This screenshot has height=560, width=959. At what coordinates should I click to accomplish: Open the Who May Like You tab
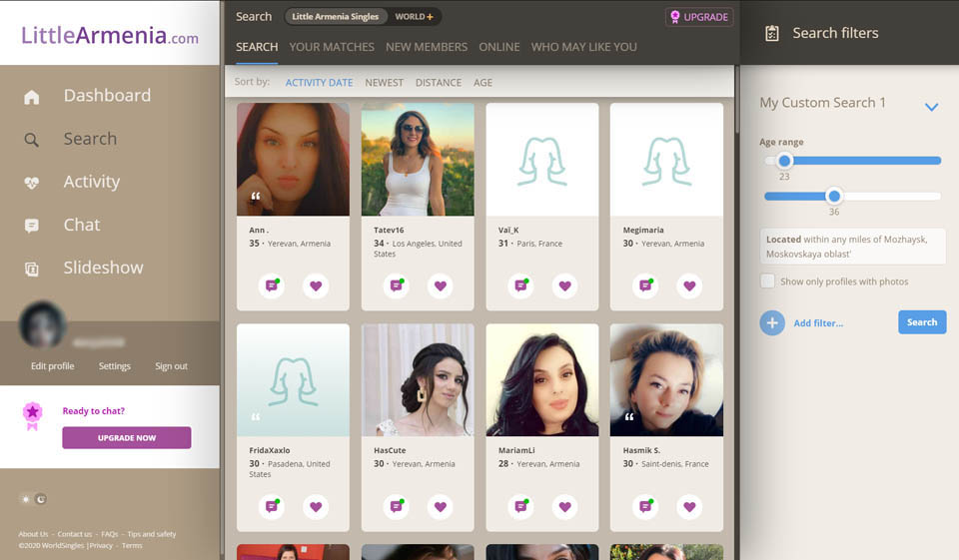tap(583, 47)
